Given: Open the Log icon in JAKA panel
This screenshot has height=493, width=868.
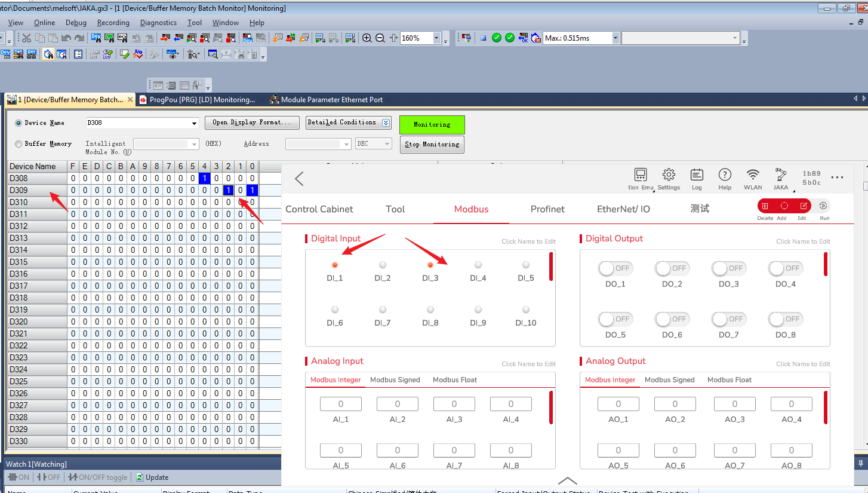Looking at the screenshot, I should (x=697, y=175).
